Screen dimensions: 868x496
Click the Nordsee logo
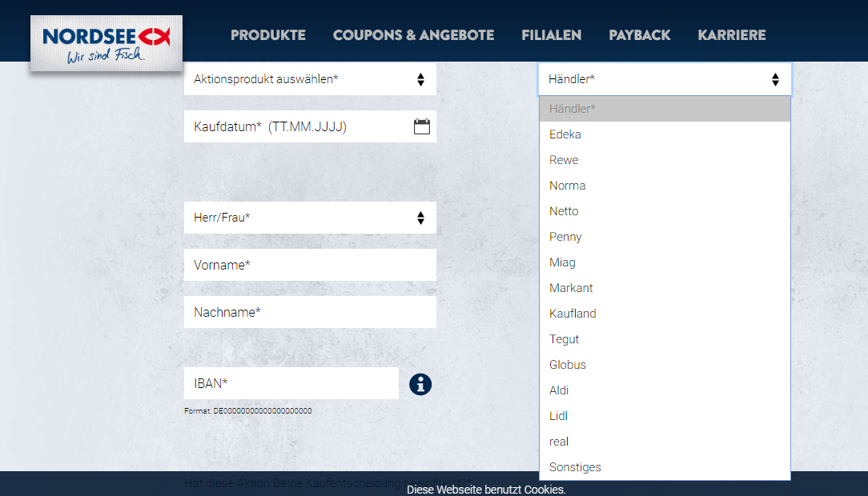(106, 44)
